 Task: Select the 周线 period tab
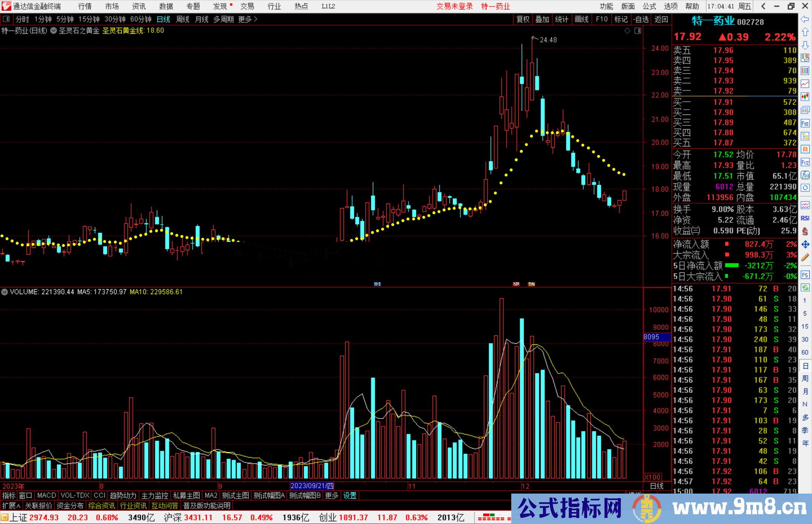[183, 19]
